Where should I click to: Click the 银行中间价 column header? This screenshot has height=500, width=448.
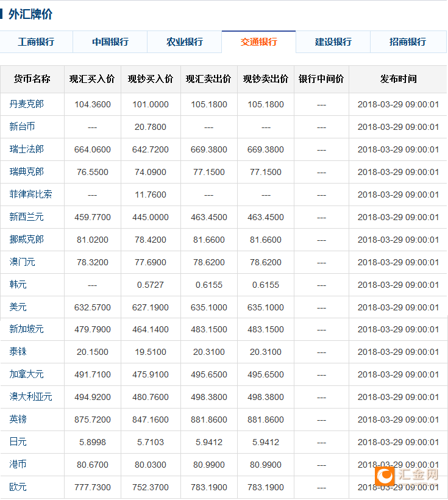(x=321, y=79)
